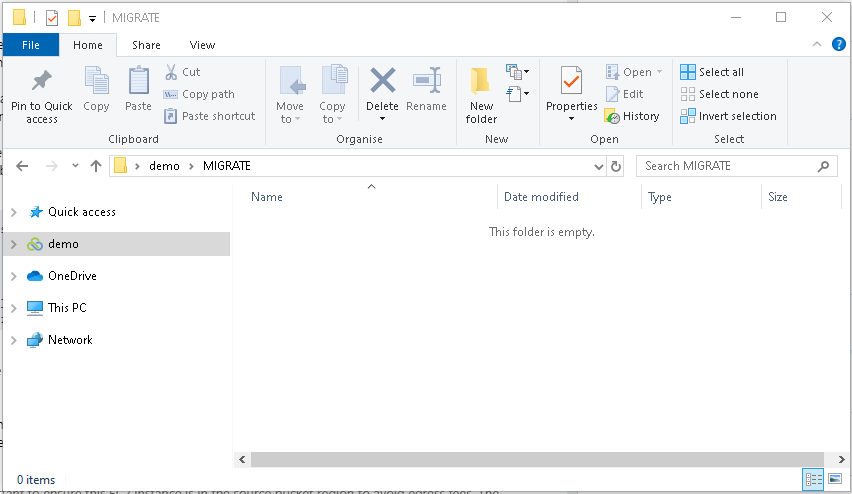Viewport: 852px width, 494px height.
Task: Open Recent locations dropdown arrow
Action: click(75, 166)
